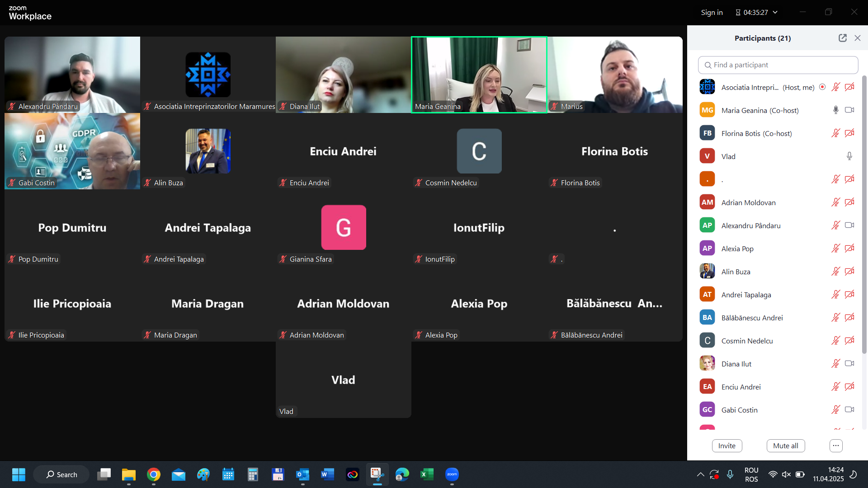Image resolution: width=868 pixels, height=488 pixels.
Task: Click the Vlad participant tile
Action: click(344, 380)
